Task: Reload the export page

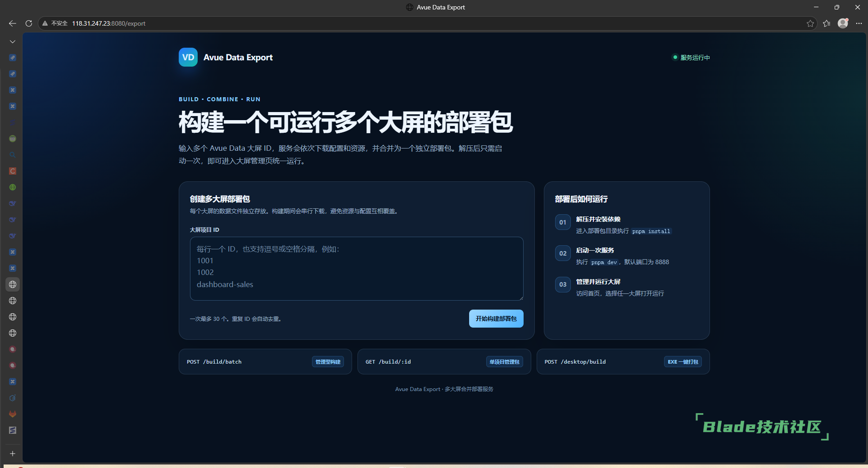Action: [29, 23]
